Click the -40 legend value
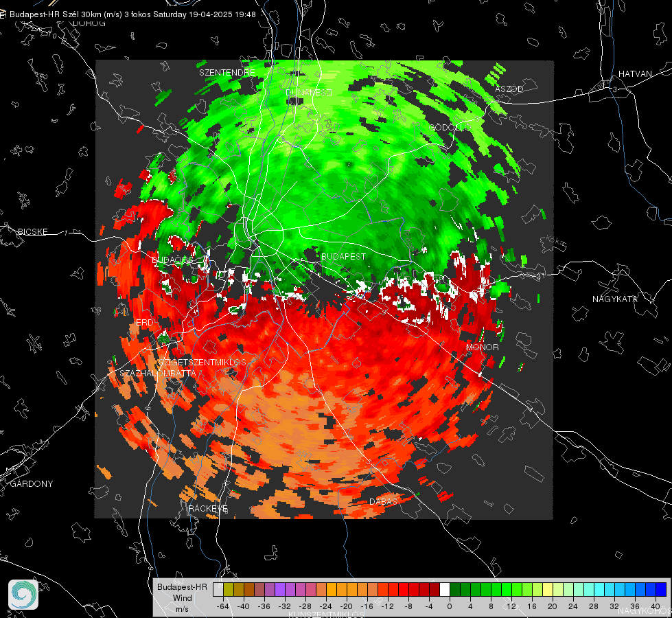The width and height of the screenshot is (672, 618). pyautogui.click(x=244, y=606)
